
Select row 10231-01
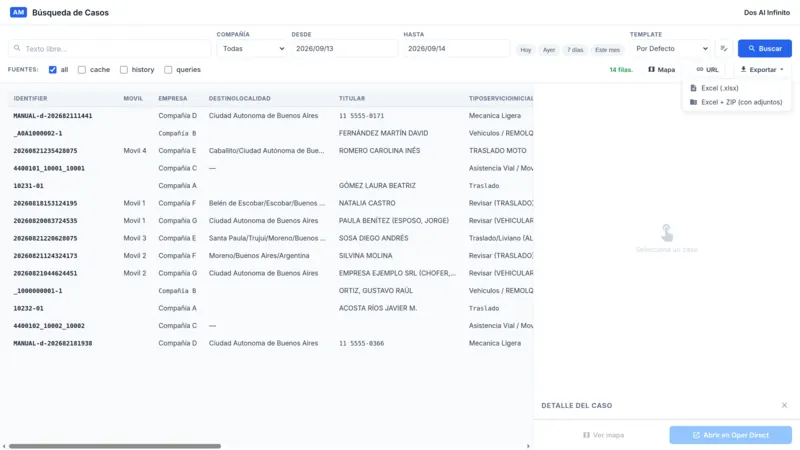tap(270, 186)
